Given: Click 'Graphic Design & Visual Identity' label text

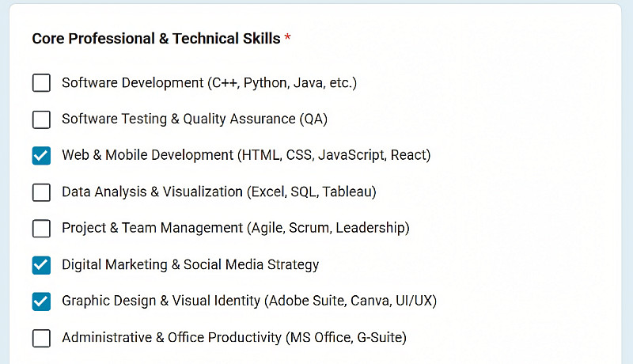Looking at the screenshot, I should [x=161, y=301].
